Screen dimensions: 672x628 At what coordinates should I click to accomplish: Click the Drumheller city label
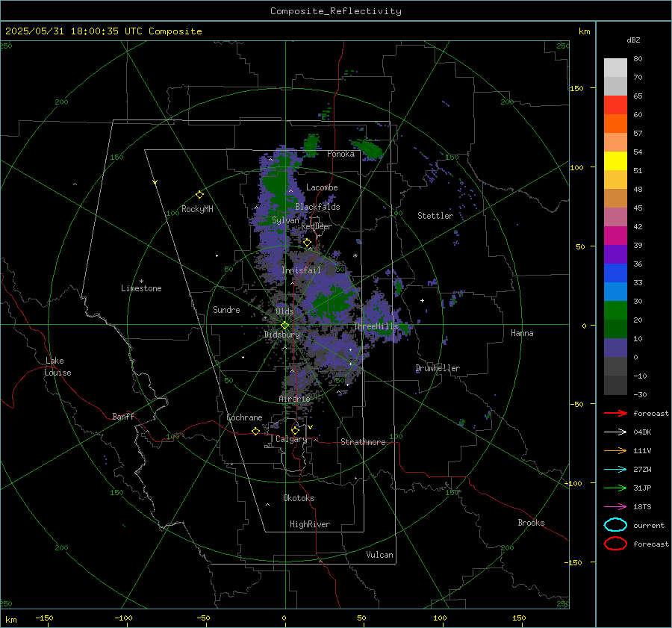[x=438, y=368]
